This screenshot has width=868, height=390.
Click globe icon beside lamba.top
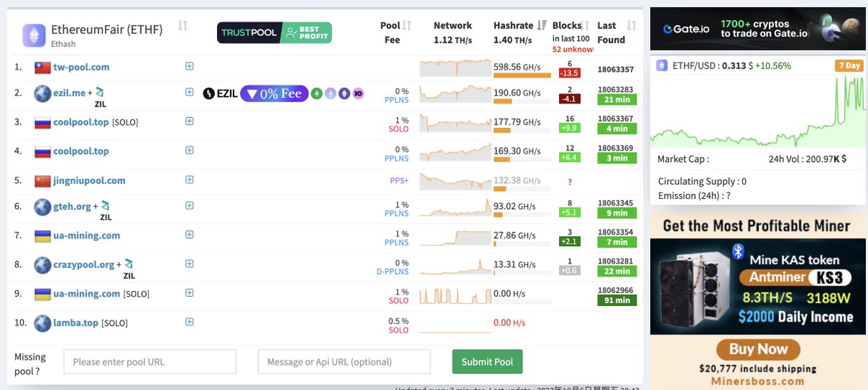tap(43, 323)
